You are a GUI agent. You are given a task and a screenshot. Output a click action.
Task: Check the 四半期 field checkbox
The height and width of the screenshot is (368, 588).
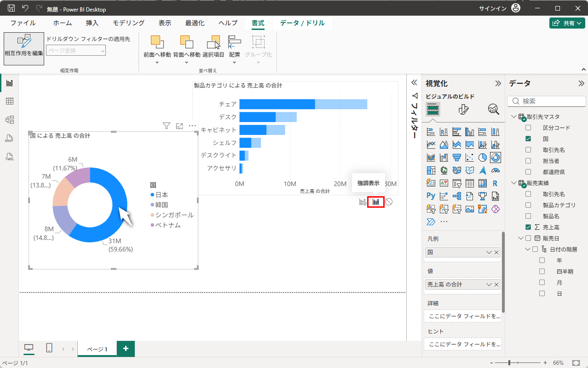(542, 271)
